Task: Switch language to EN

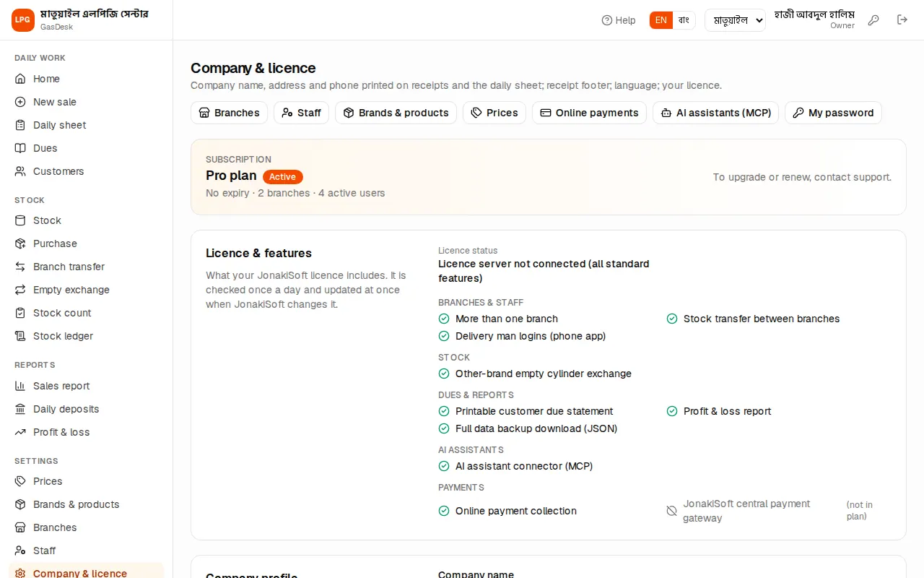Action: click(661, 20)
